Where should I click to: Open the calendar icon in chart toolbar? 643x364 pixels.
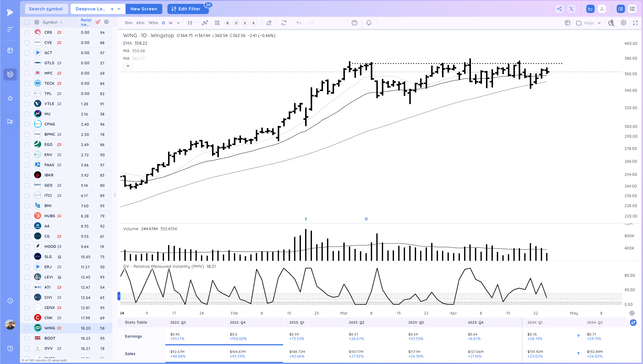coord(354,23)
